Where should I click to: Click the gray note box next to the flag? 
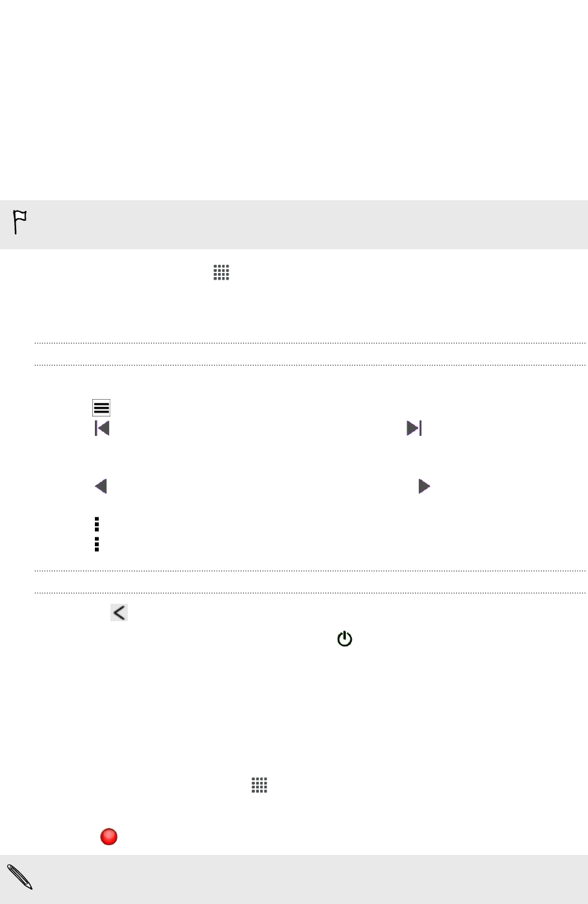coord(294,225)
